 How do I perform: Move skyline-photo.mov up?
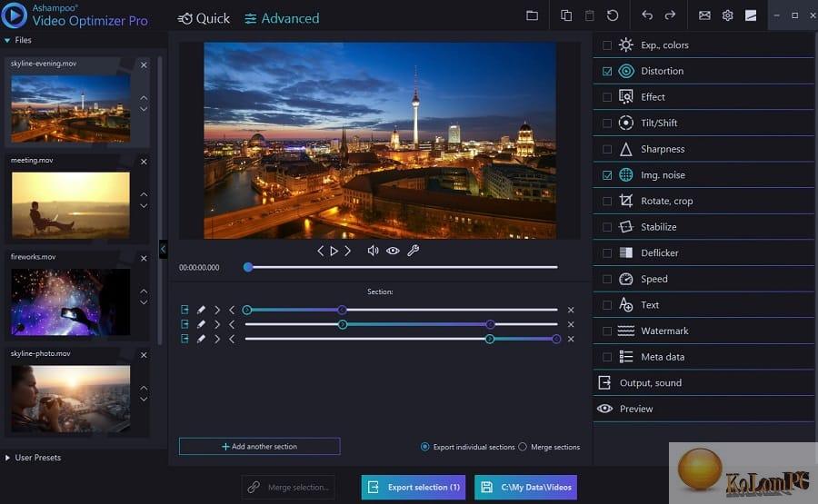[x=144, y=388]
